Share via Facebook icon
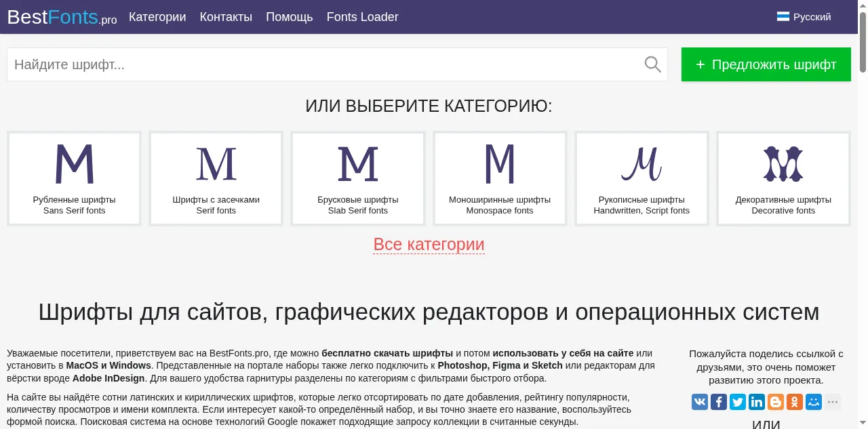This screenshot has width=868, height=429. click(719, 402)
